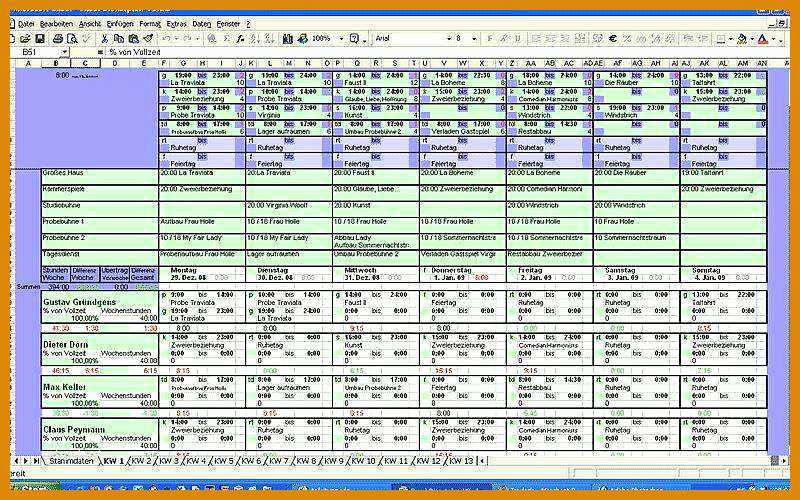800x500 pixels.
Task: Copy selection with the copy icon
Action: 119,39
